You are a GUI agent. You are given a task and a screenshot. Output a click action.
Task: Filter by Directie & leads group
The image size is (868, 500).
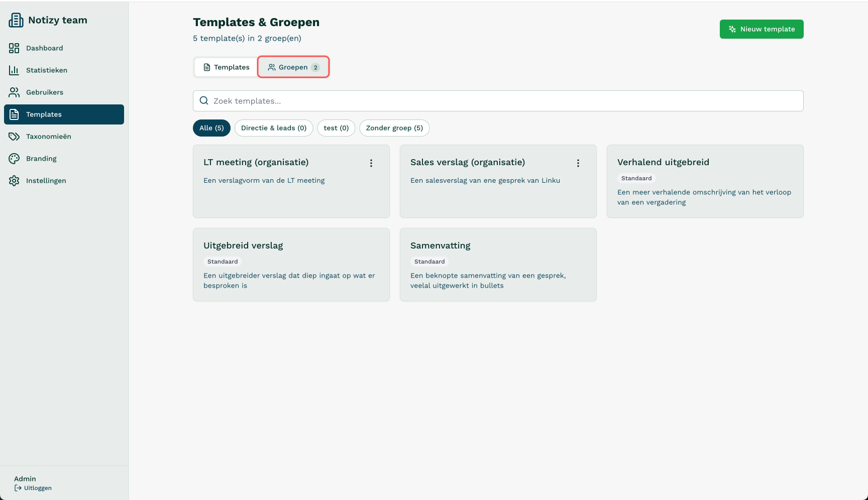coord(274,128)
